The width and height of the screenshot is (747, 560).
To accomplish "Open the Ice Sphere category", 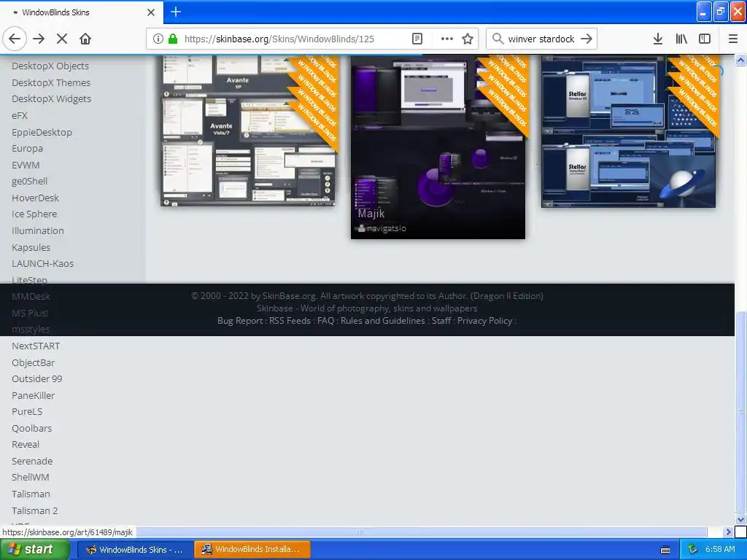I will [34, 214].
